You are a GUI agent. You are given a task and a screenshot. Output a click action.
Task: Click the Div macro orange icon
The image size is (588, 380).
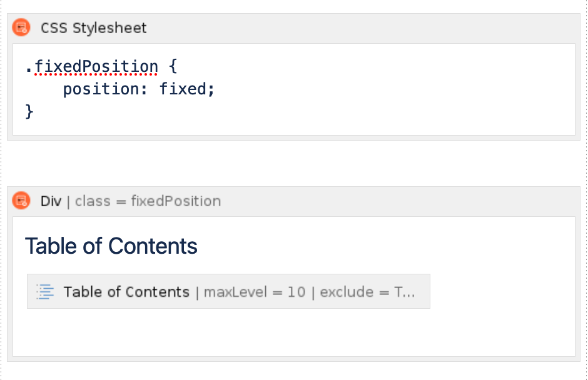pyautogui.click(x=21, y=201)
